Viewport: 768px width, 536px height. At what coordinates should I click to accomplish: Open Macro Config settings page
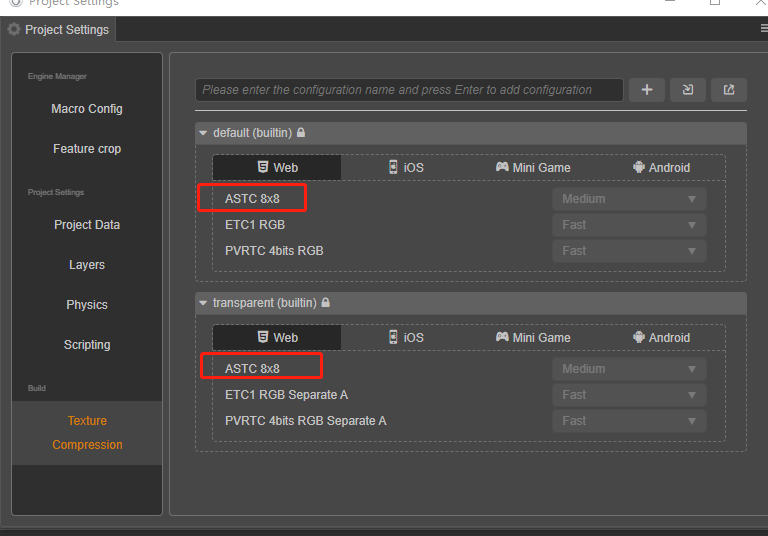tap(87, 109)
